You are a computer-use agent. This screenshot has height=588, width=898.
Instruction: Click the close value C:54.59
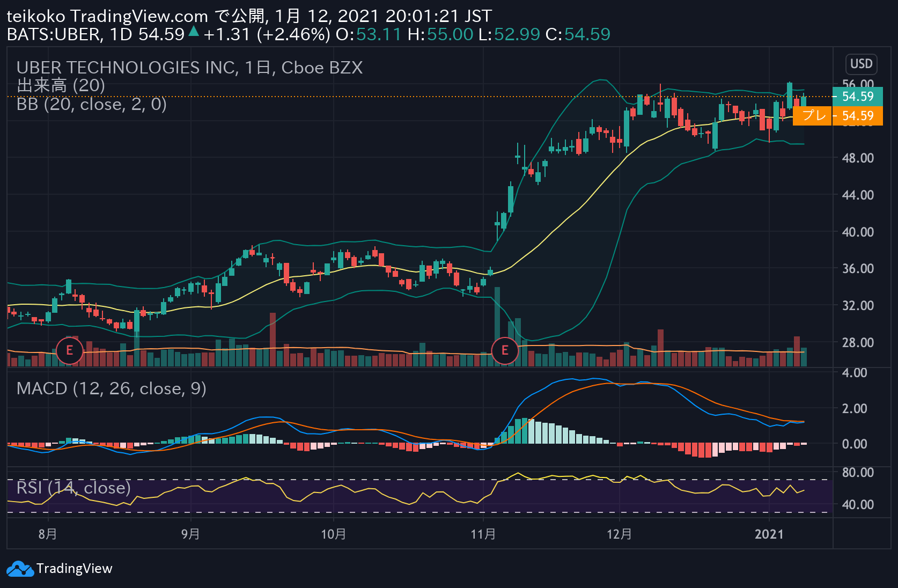point(578,34)
